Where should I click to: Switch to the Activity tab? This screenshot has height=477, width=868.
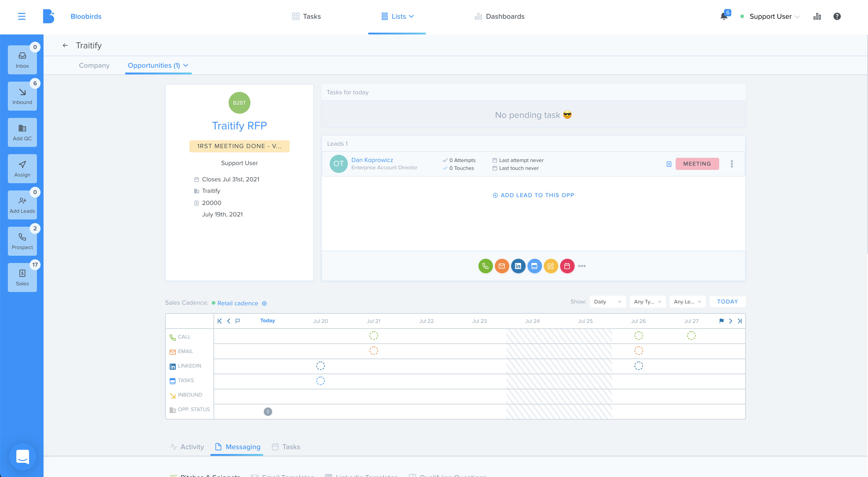[187, 447]
